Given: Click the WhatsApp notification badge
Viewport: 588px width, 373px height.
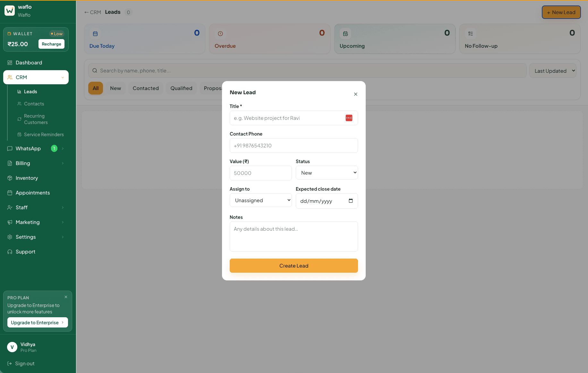Looking at the screenshot, I should click(x=54, y=148).
